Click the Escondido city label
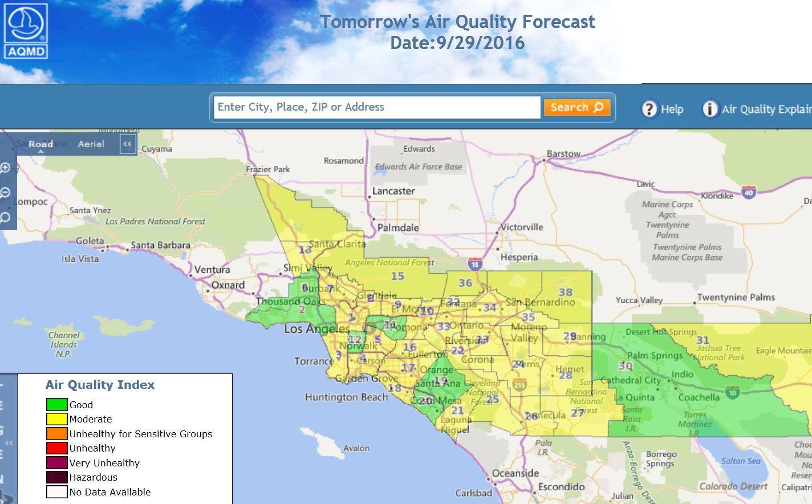The image size is (812, 504). point(562,486)
